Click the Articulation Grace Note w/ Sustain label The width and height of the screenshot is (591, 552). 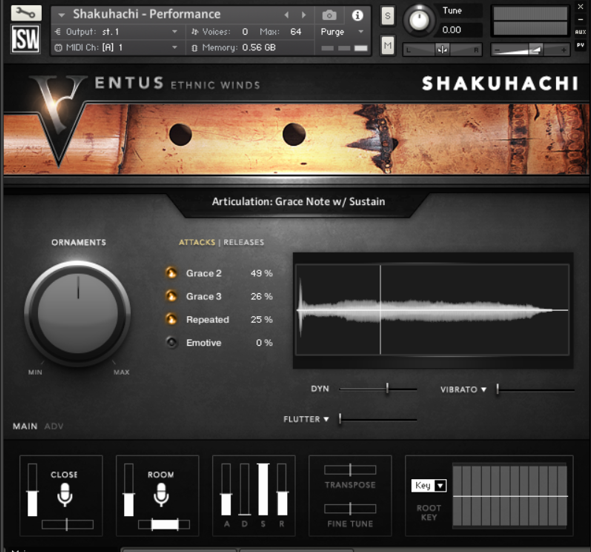coord(299,202)
